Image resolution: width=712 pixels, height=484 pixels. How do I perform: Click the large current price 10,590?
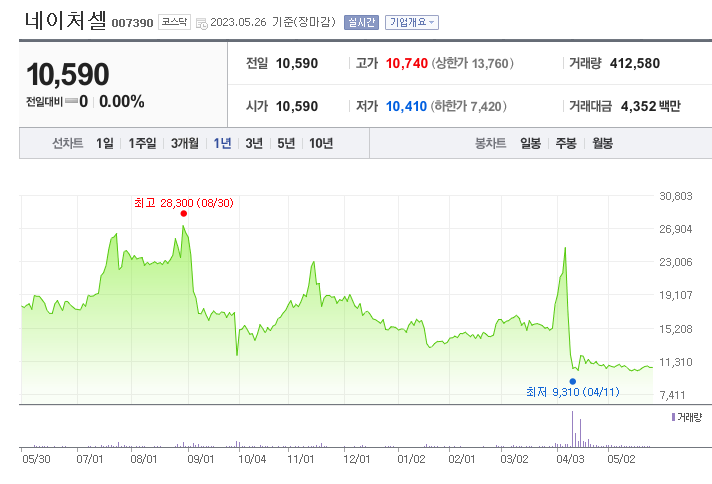tap(68, 74)
